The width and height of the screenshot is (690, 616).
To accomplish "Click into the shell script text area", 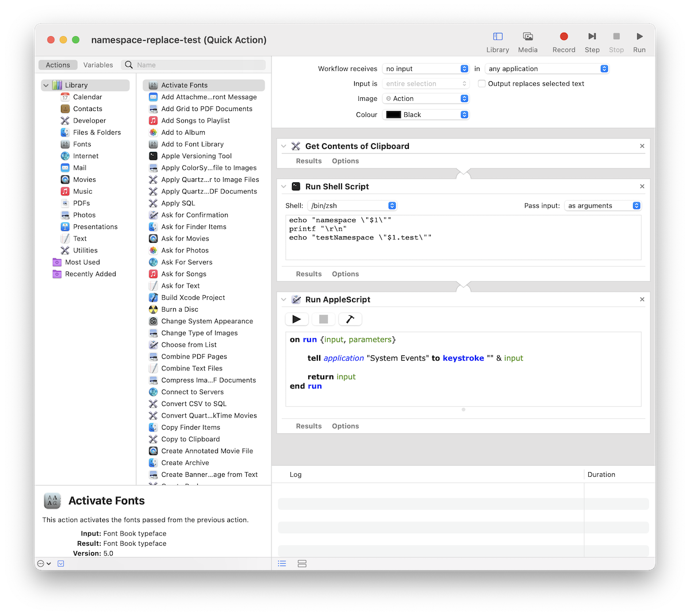I will [463, 238].
